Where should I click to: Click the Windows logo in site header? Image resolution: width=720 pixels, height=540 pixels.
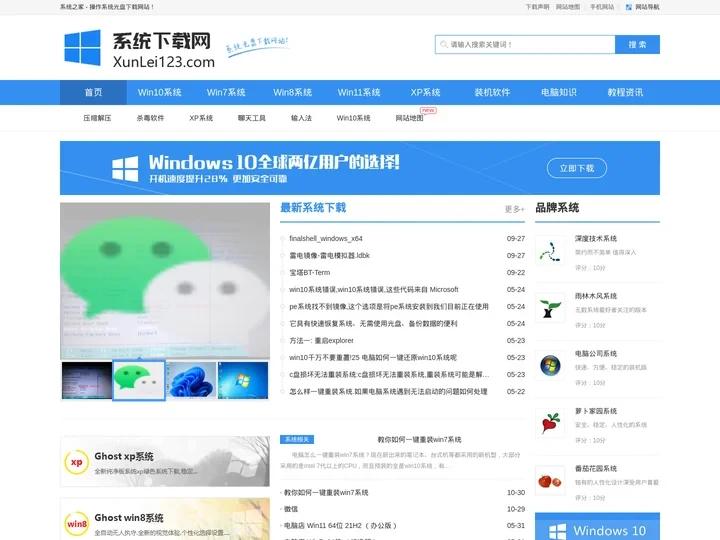(x=82, y=48)
